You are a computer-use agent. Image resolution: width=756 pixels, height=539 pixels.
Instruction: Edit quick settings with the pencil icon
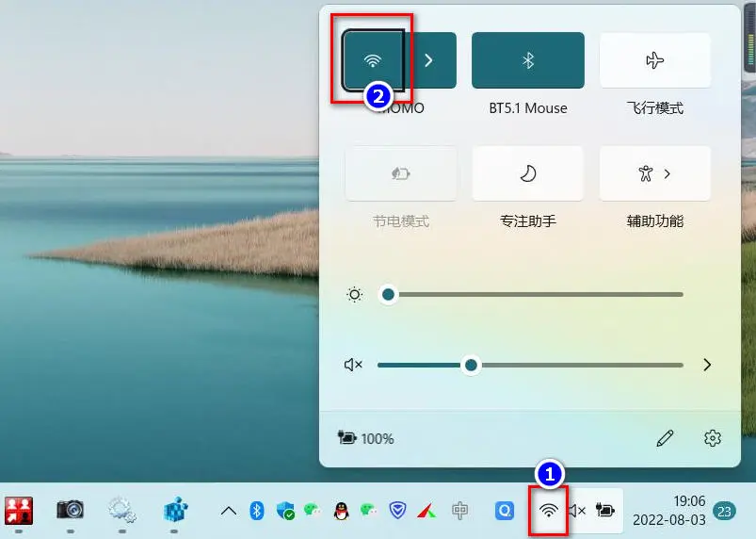coord(666,438)
